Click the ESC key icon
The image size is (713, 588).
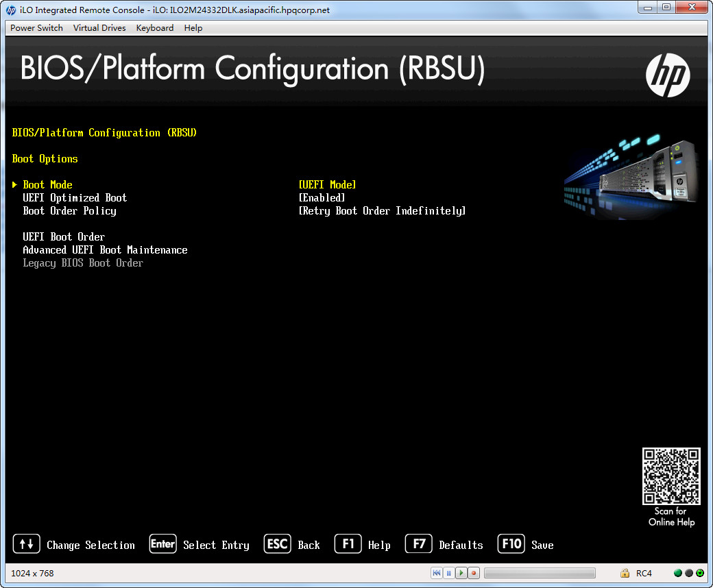click(278, 543)
